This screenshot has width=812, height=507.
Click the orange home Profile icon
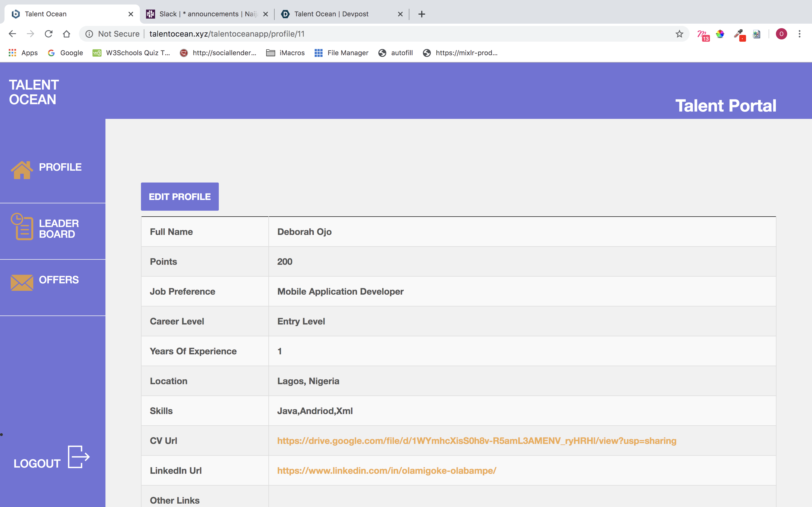click(22, 170)
